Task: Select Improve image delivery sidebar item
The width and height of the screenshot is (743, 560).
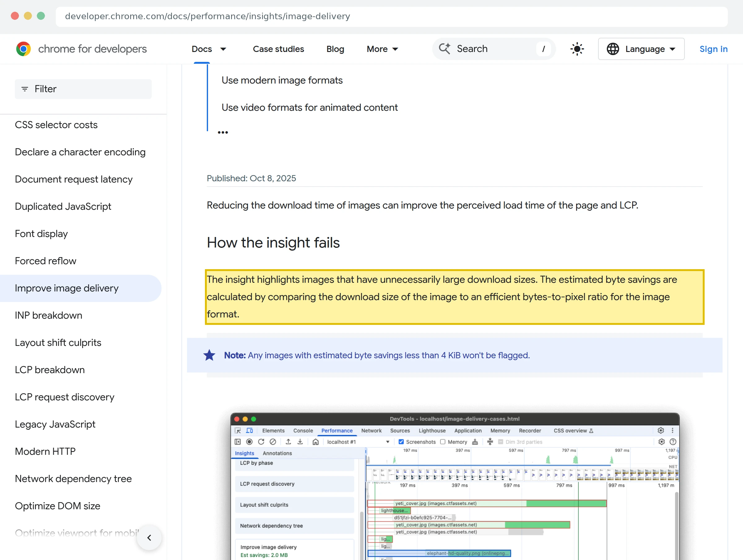Action: coord(80,288)
